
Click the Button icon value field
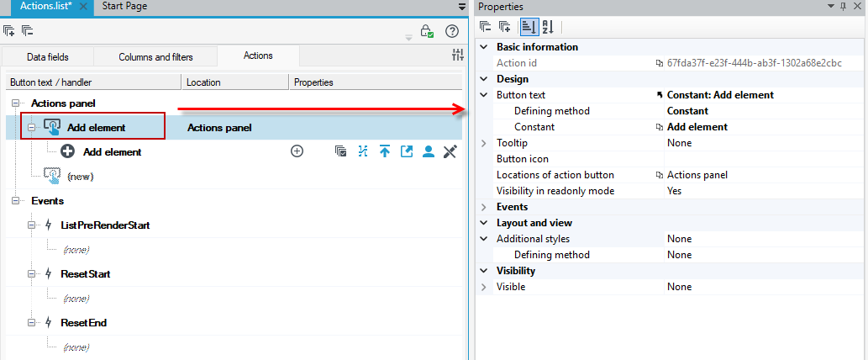click(x=763, y=159)
